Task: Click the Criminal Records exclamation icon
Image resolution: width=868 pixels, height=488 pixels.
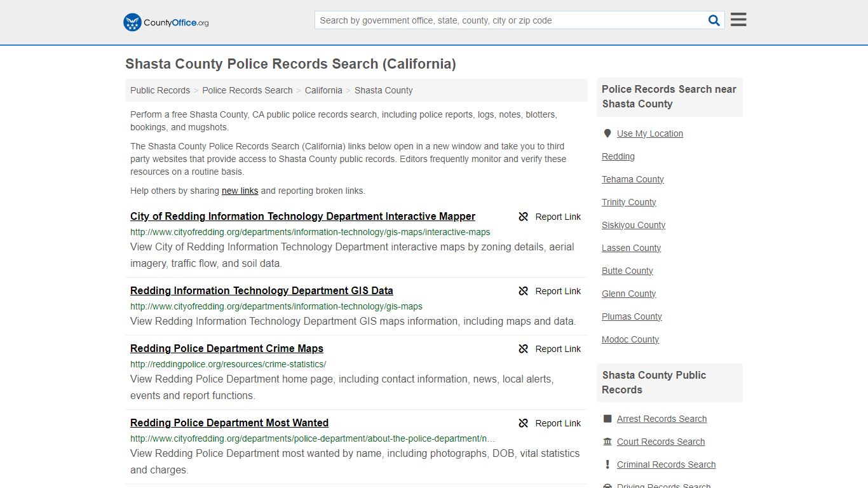Action: point(607,464)
